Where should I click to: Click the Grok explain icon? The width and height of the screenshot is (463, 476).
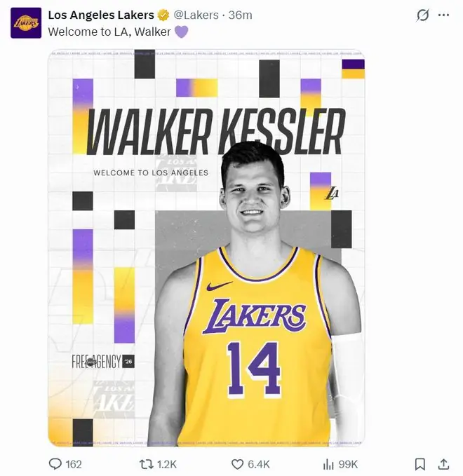422,15
